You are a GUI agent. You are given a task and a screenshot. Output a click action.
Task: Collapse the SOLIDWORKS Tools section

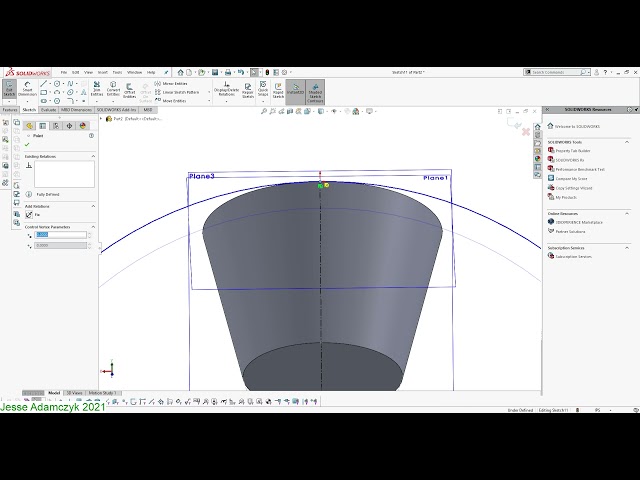[x=627, y=142]
